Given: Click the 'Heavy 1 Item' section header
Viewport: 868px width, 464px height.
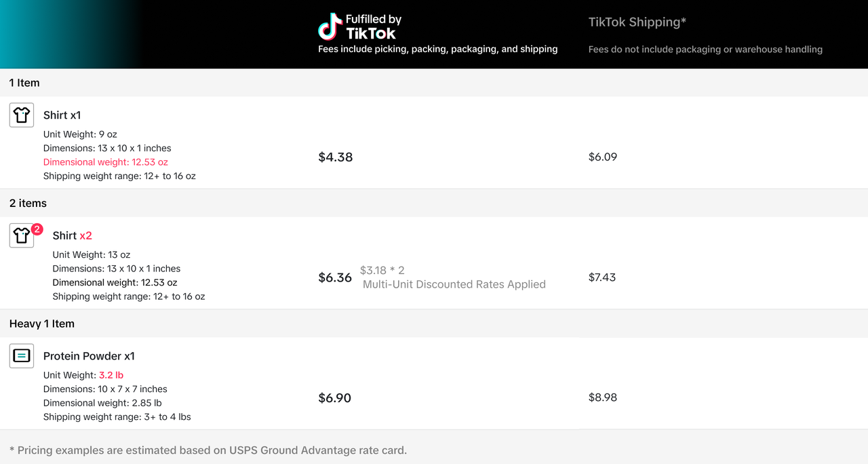Looking at the screenshot, I should pos(42,324).
